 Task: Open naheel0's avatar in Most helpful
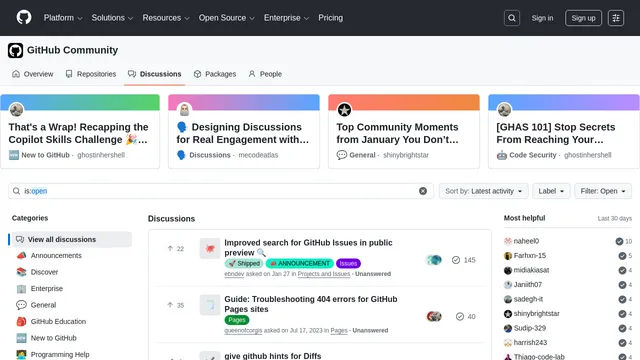pos(508,241)
